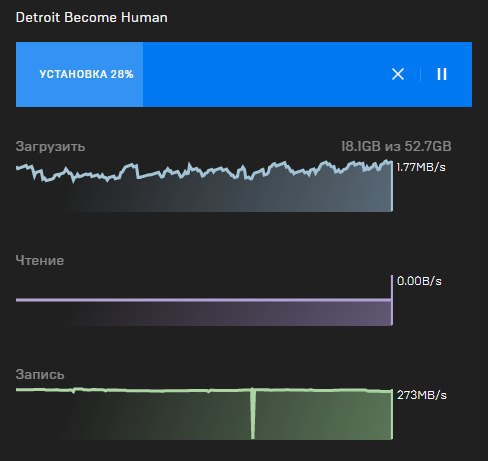Cancel the installation with the X icon
This screenshot has width=488, height=461.
[x=398, y=74]
